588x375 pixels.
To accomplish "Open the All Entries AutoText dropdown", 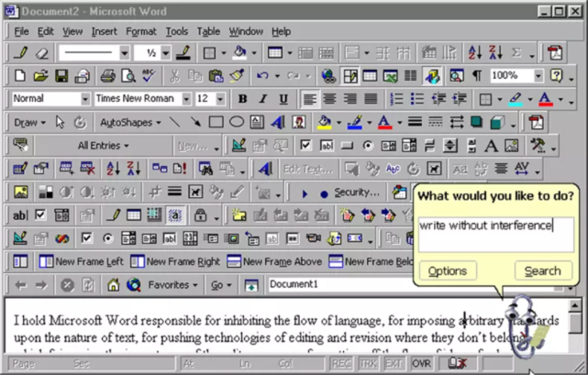I will click(x=103, y=146).
